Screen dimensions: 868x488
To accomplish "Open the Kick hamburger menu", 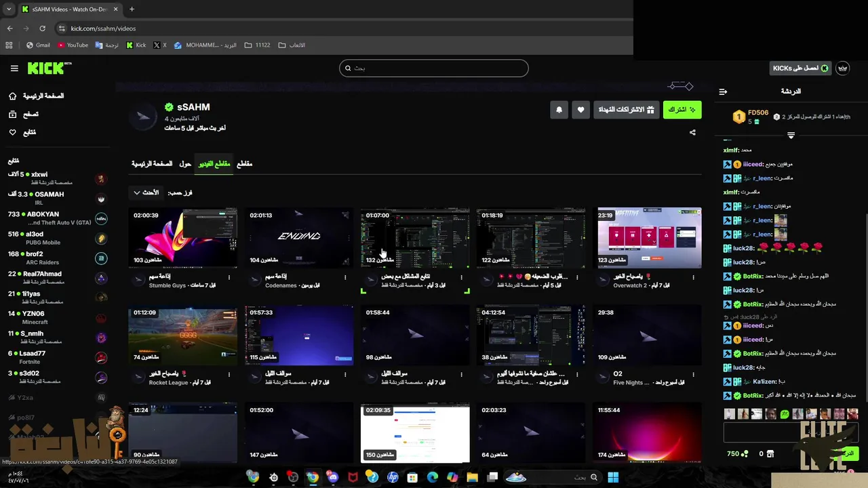I will [14, 68].
